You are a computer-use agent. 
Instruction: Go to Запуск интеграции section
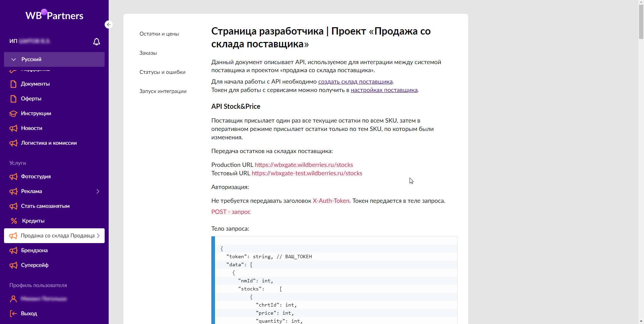click(163, 91)
